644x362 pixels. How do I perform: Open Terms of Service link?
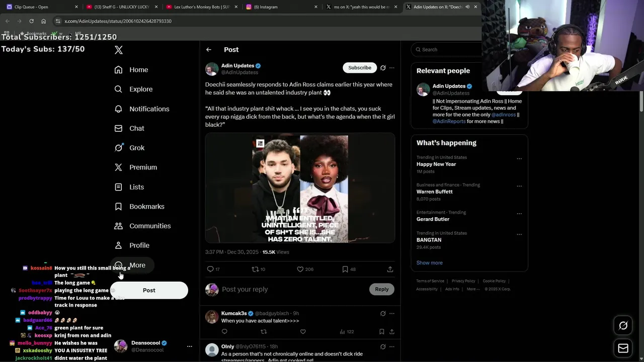(x=430, y=281)
